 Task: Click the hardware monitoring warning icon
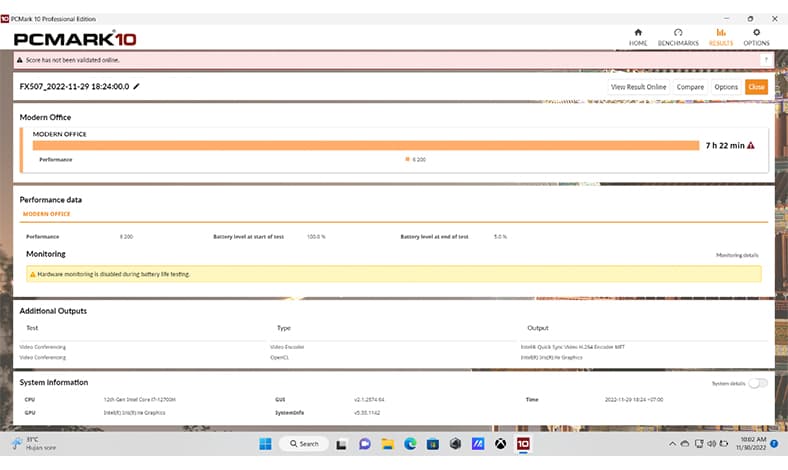tap(33, 274)
